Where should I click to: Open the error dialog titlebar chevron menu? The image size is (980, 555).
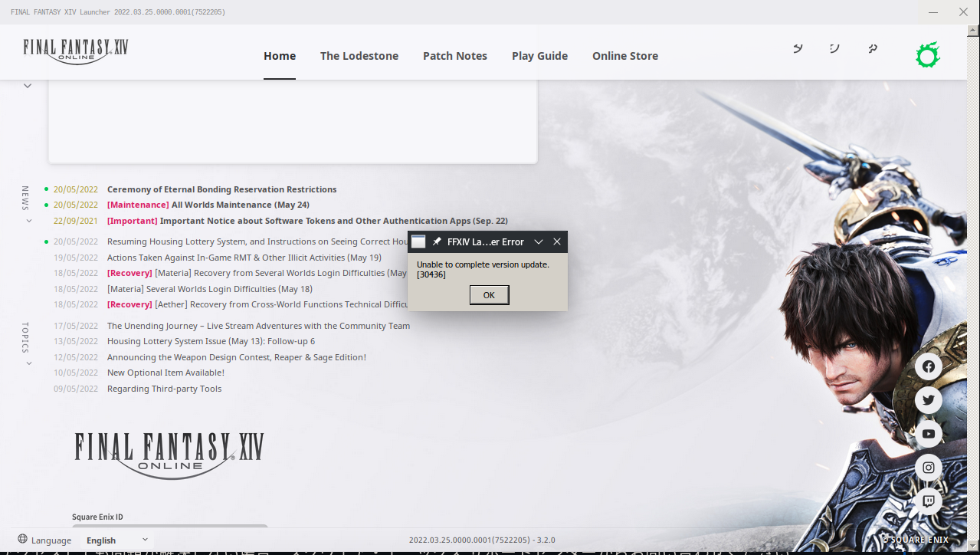click(x=539, y=241)
